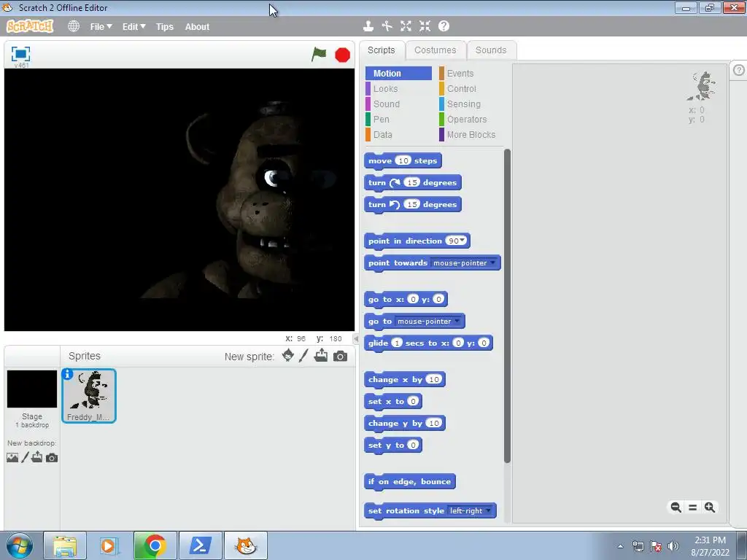Image resolution: width=747 pixels, height=560 pixels.
Task: Select the Motion block category
Action: [x=399, y=74]
